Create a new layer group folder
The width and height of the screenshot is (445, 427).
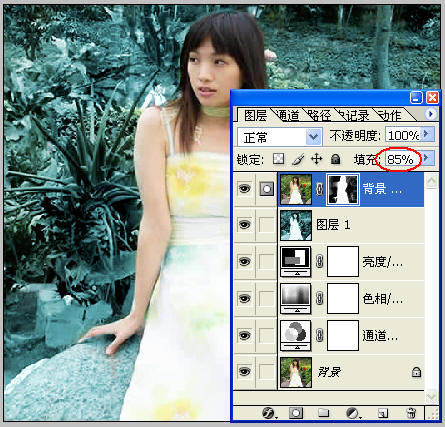(323, 413)
